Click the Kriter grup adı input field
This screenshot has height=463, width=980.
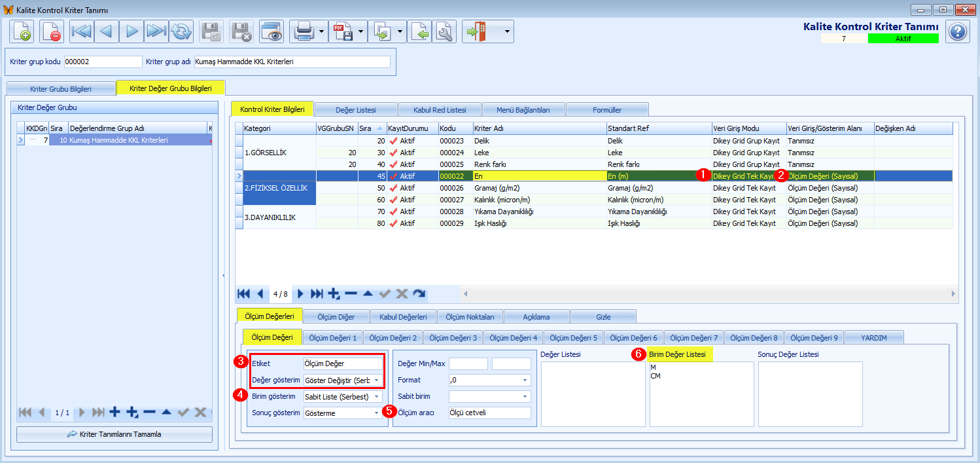pyautogui.click(x=292, y=62)
